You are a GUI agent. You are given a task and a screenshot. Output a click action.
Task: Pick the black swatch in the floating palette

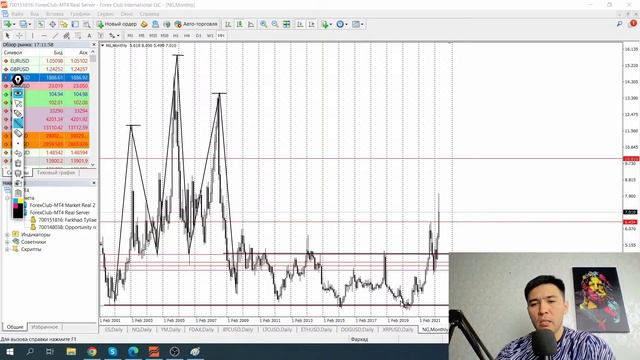[18, 213]
